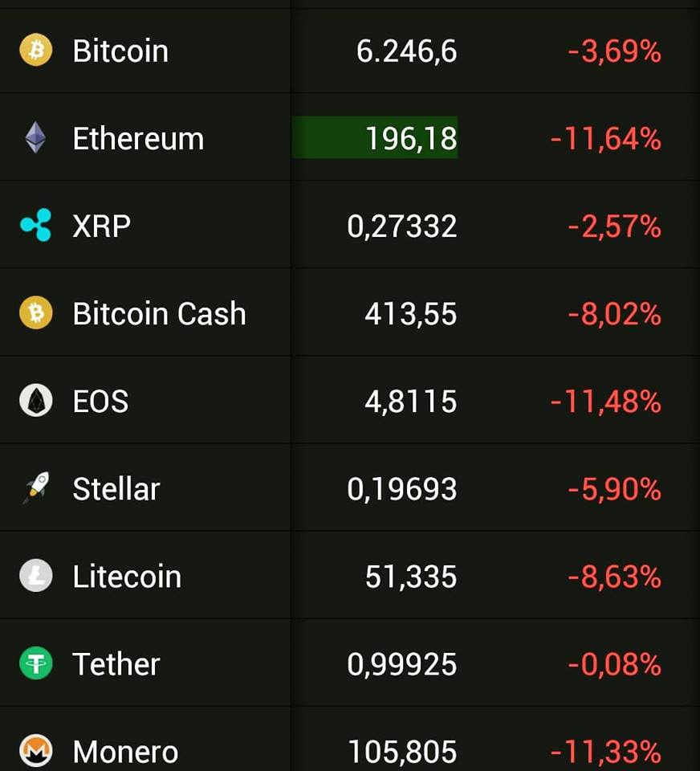Tap the Bitcoin coin icon

(x=36, y=50)
